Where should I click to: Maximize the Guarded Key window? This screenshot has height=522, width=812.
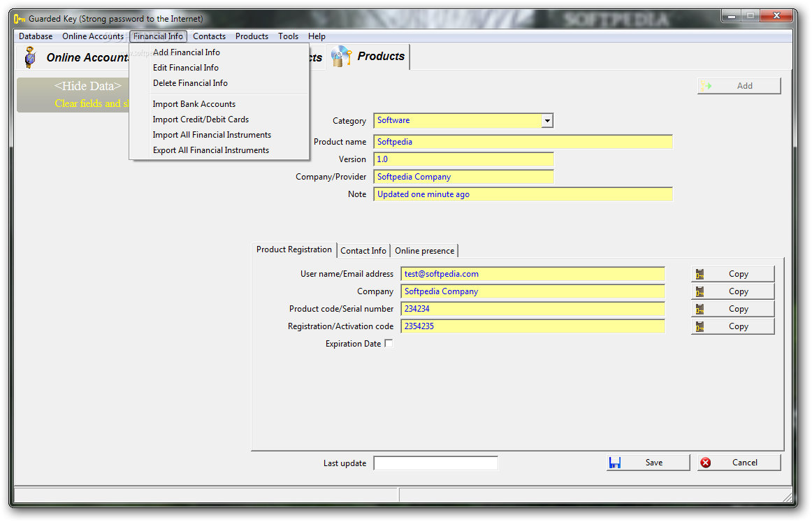750,17
